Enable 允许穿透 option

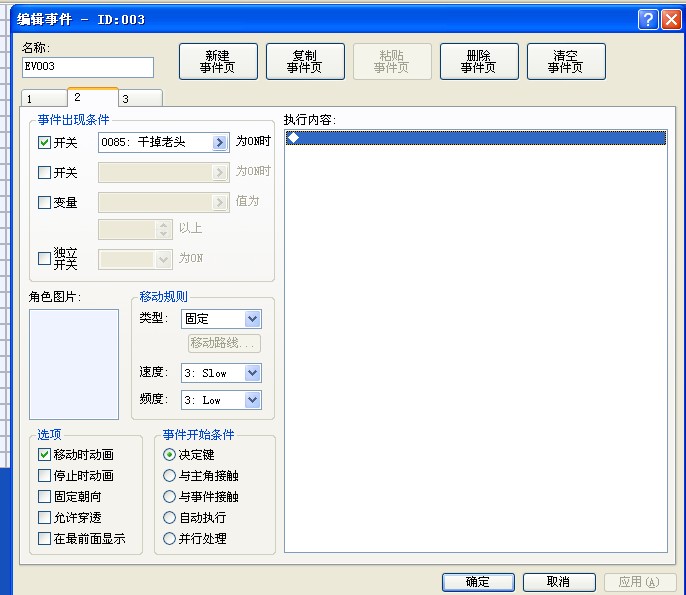tap(44, 518)
